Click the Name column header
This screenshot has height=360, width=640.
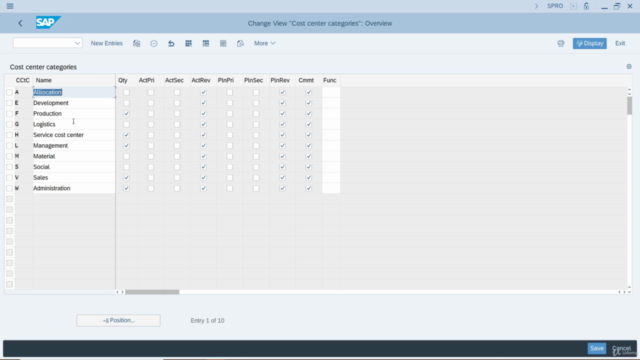click(x=74, y=80)
